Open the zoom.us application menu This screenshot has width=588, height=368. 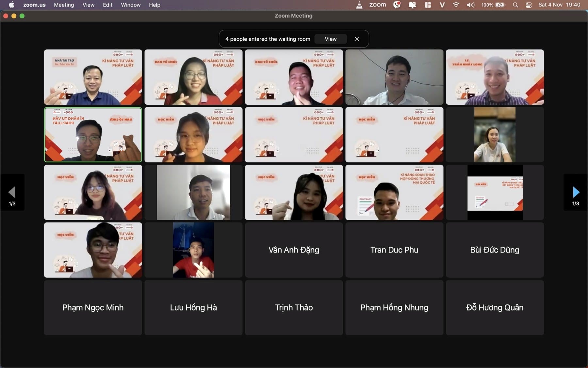34,5
